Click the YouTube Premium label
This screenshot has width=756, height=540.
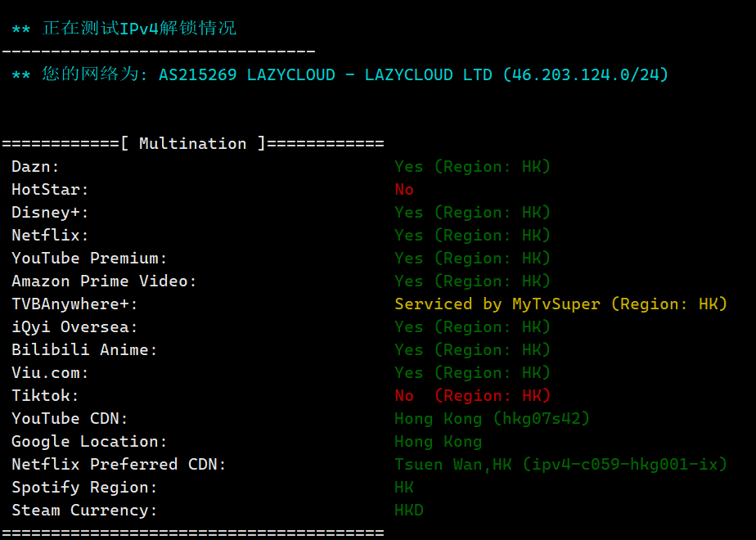tap(89, 259)
